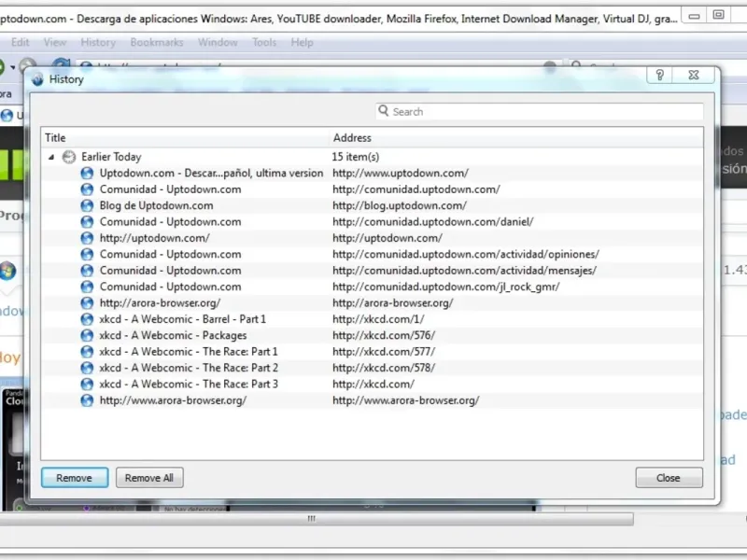Click the help question mark button
This screenshot has width=747, height=560.
(x=660, y=75)
